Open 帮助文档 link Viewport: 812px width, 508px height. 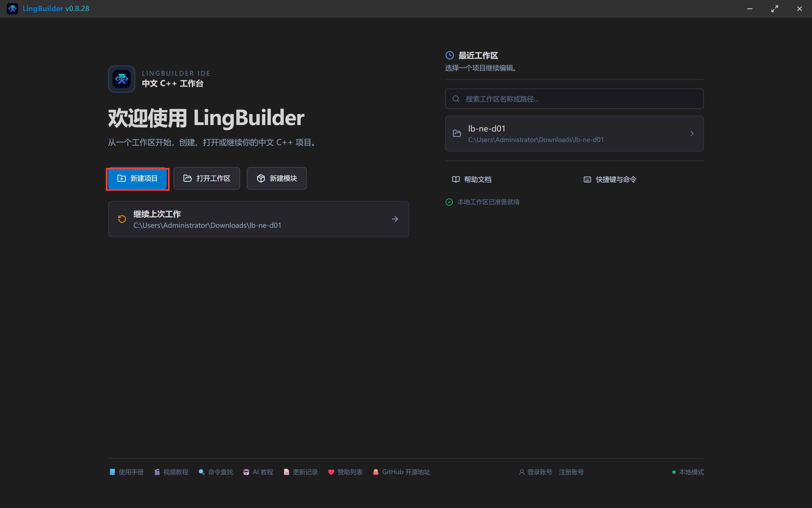(x=471, y=179)
